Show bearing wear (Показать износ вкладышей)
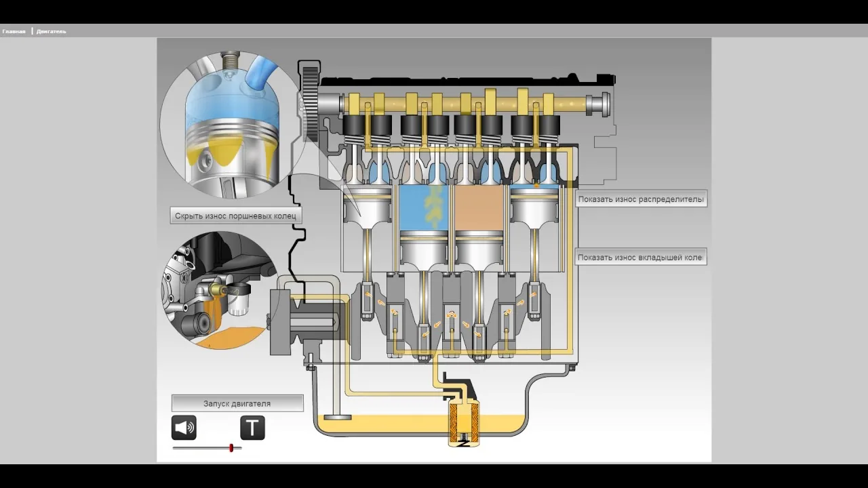 (641, 258)
